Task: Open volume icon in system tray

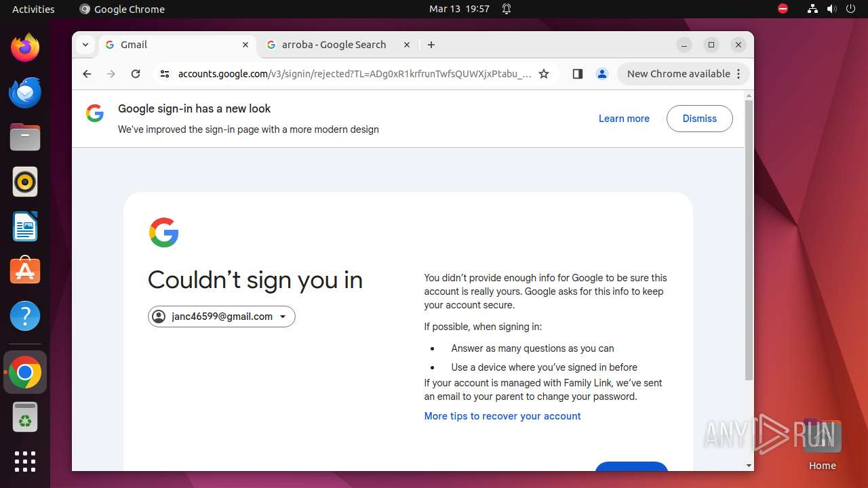Action: click(x=831, y=9)
